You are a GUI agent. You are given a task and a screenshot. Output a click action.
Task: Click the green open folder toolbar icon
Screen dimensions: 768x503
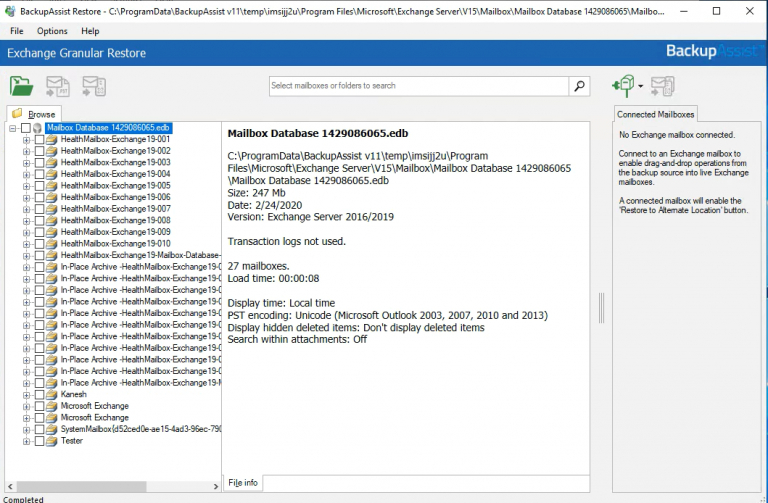click(x=21, y=86)
